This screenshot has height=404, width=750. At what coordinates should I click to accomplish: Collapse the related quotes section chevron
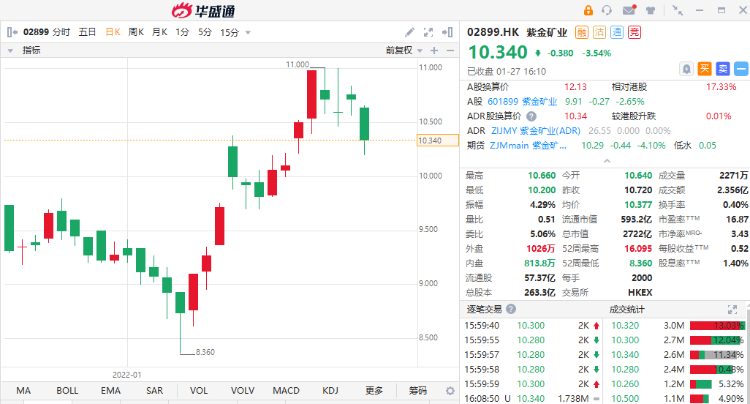pos(607,161)
